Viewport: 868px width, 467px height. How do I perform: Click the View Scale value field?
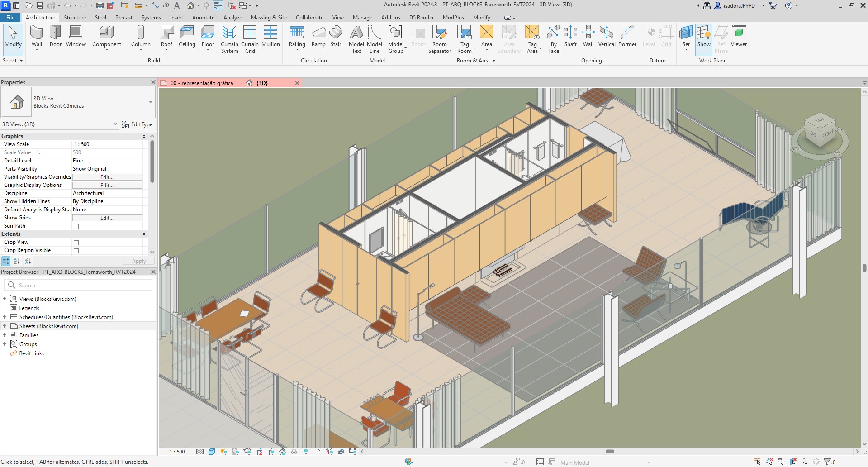click(x=107, y=144)
